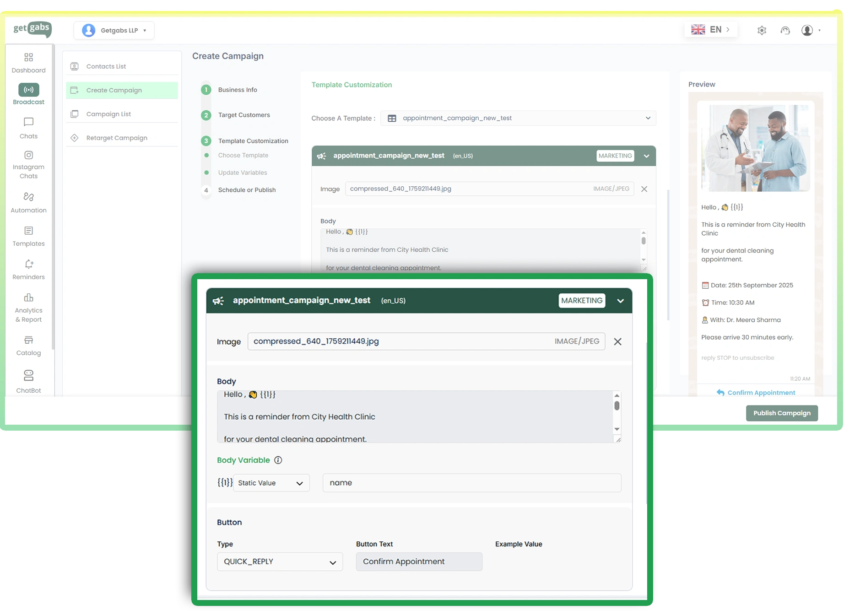The image size is (844, 616).
Task: Open the Dashboard icon in sidebar
Action: (28, 58)
